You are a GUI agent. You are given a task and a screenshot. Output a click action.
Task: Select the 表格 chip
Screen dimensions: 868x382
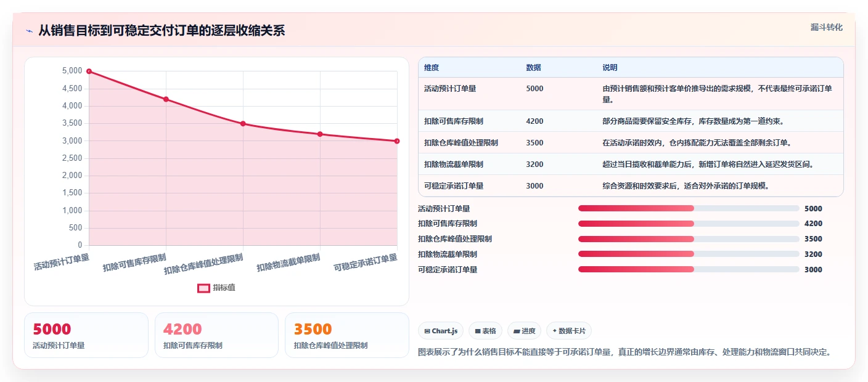(486, 331)
